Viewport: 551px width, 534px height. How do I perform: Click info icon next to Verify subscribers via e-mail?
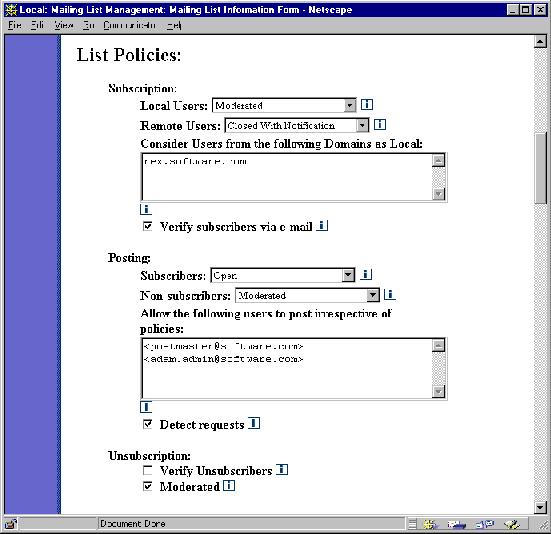[322, 226]
